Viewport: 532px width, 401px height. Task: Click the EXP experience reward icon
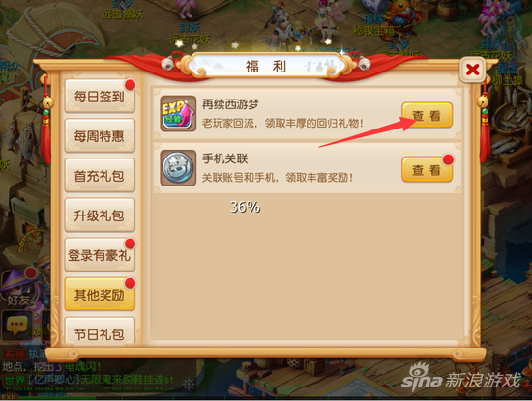click(178, 113)
